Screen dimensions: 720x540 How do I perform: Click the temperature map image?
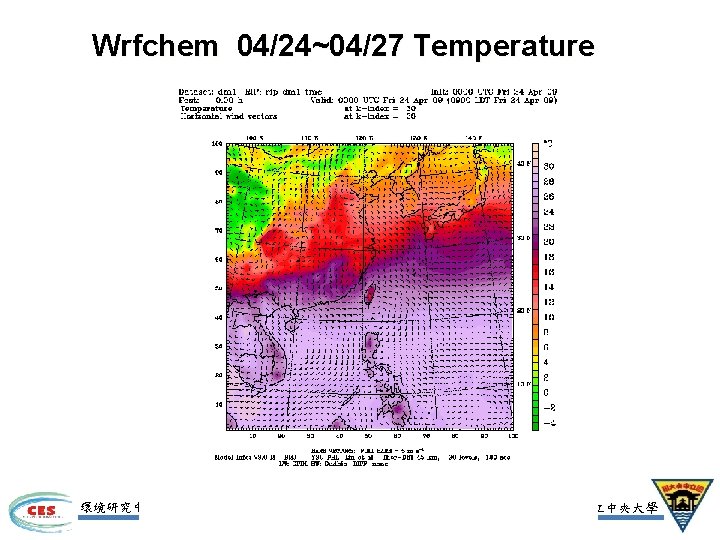[x=370, y=287]
